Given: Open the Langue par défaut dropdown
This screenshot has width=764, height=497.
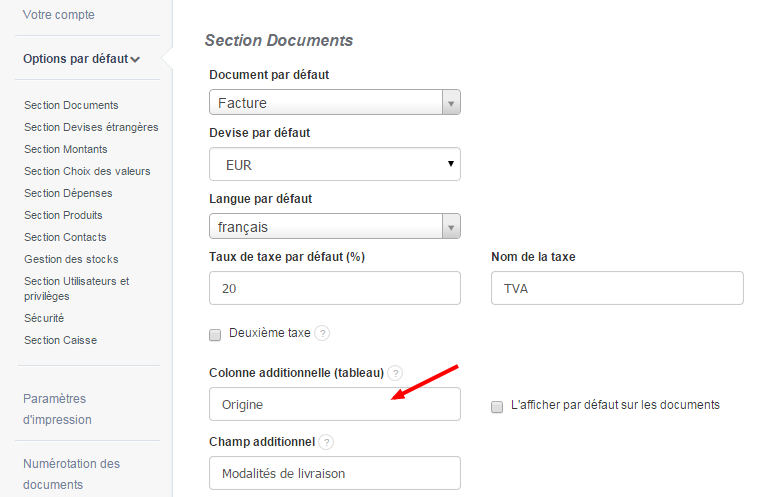Looking at the screenshot, I should (x=335, y=226).
